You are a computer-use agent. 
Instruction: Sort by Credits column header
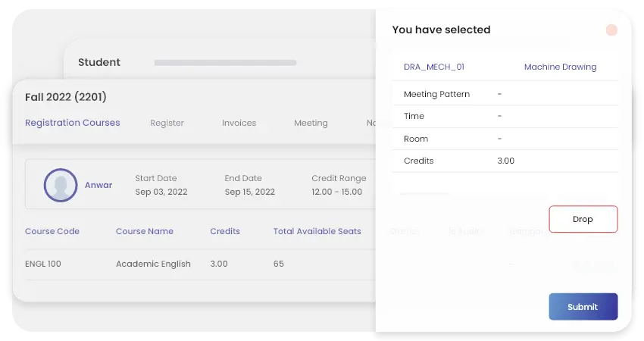(x=225, y=231)
